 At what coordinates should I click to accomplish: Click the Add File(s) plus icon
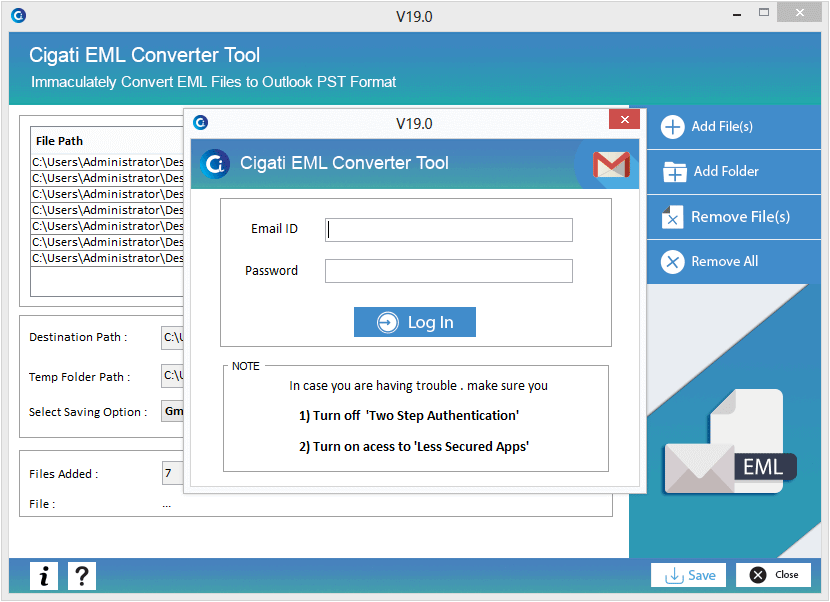pos(672,127)
